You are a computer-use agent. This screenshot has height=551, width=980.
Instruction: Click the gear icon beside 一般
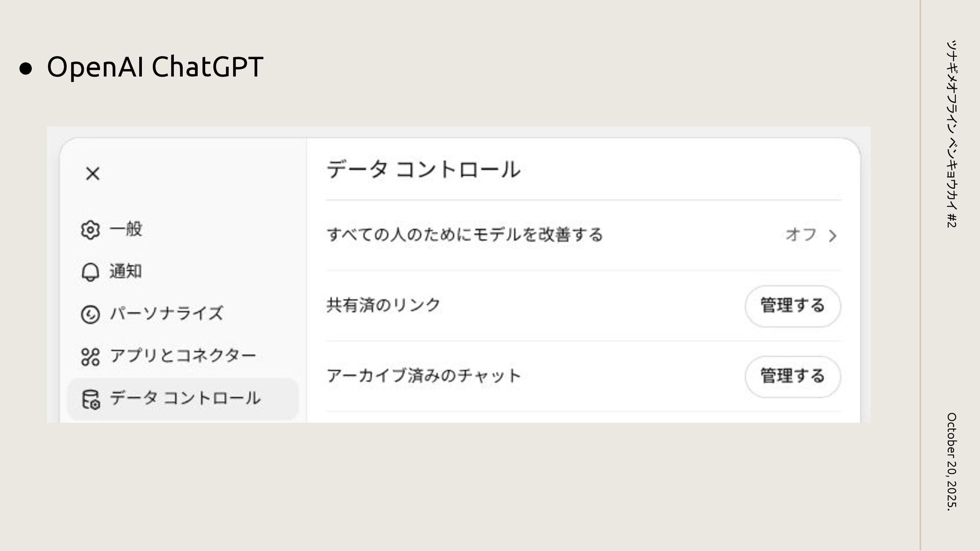point(90,230)
